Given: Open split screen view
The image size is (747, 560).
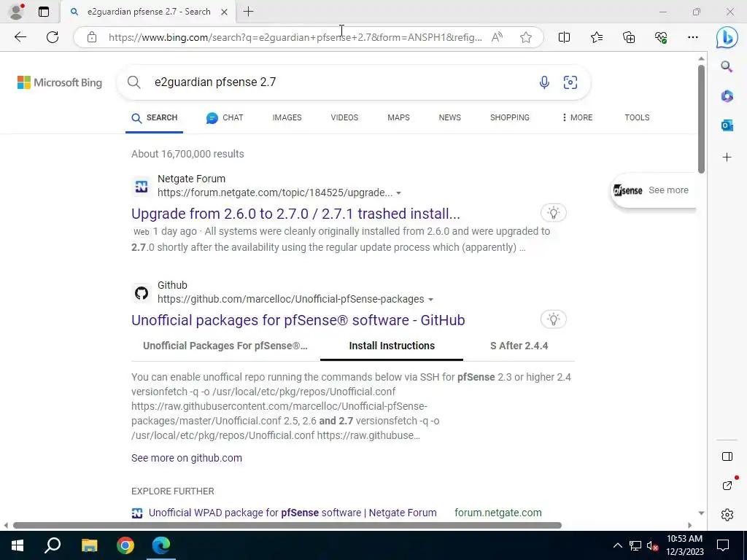Looking at the screenshot, I should pos(564,37).
